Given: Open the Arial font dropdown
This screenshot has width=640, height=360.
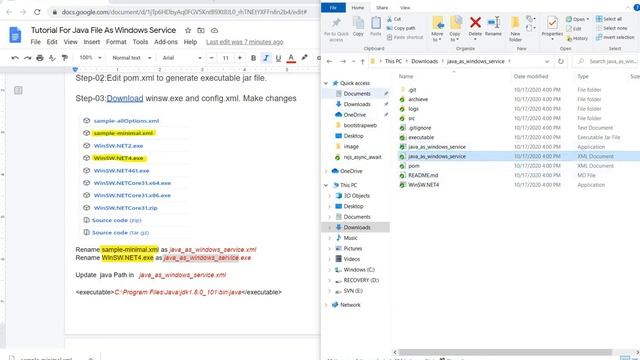Looking at the screenshot, I should [182, 58].
